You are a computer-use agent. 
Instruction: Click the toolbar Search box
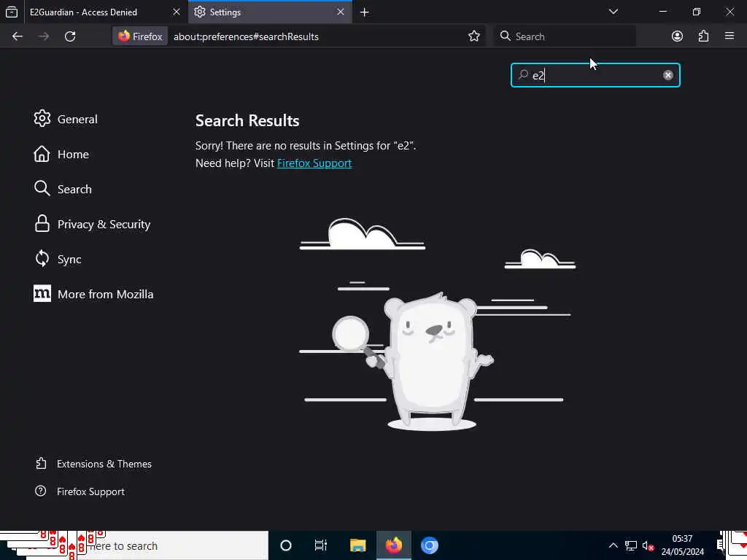(565, 36)
